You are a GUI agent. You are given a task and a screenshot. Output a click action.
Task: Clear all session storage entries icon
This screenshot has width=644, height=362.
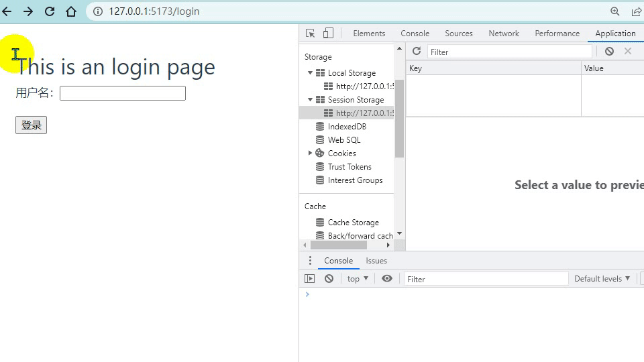(x=610, y=52)
